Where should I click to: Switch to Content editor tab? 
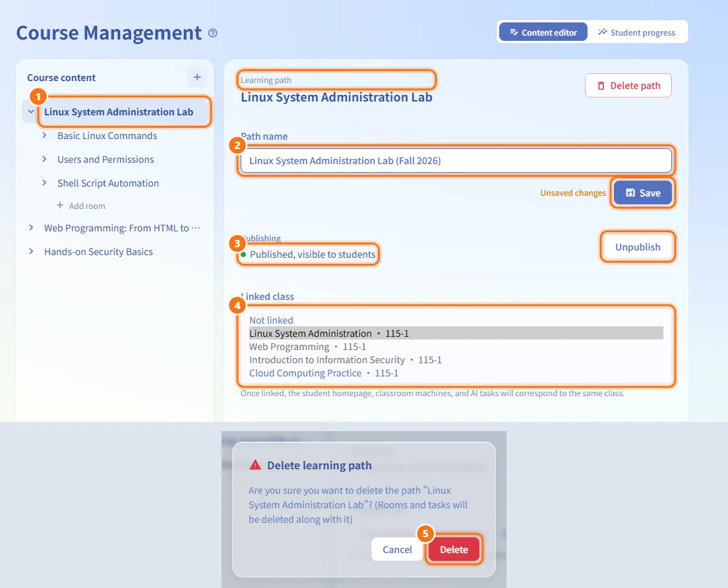[x=543, y=32]
